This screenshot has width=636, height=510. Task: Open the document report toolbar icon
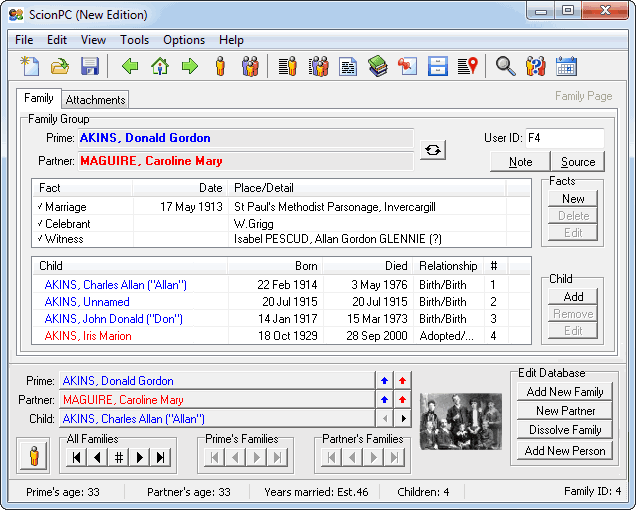[348, 66]
